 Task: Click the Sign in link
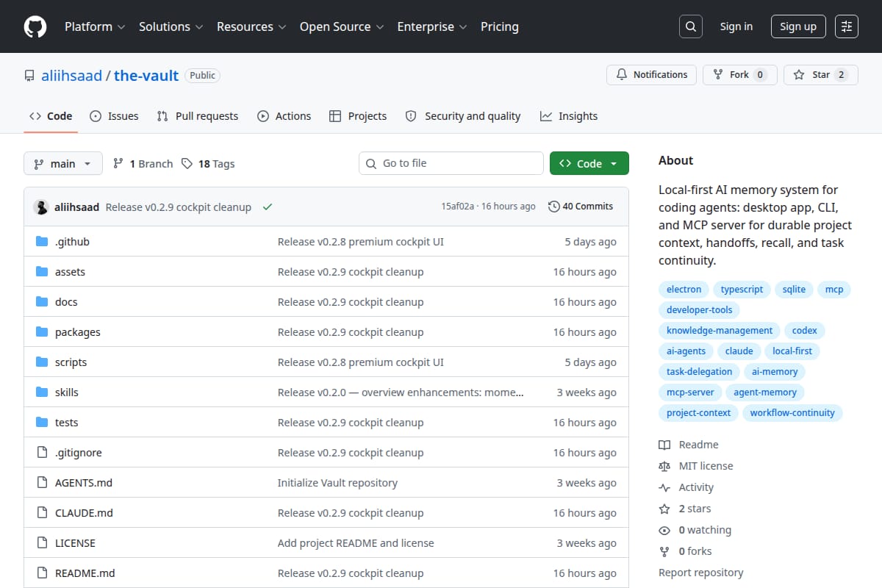pos(736,26)
